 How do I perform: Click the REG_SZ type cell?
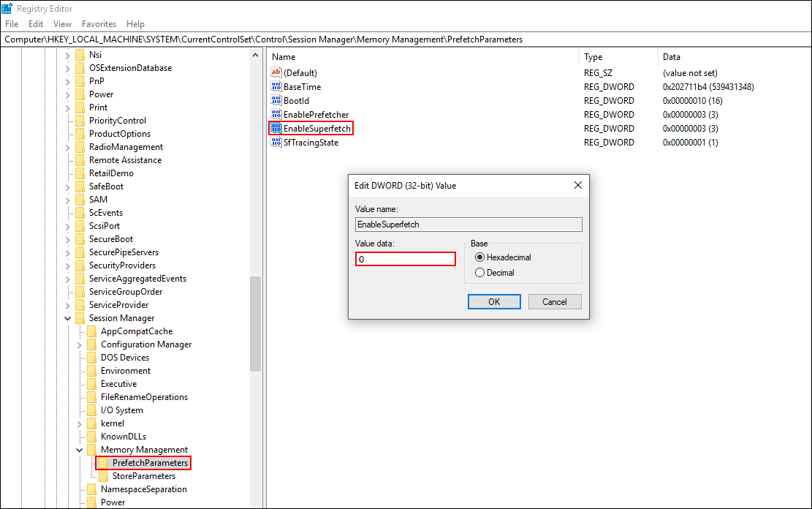pyautogui.click(x=598, y=73)
